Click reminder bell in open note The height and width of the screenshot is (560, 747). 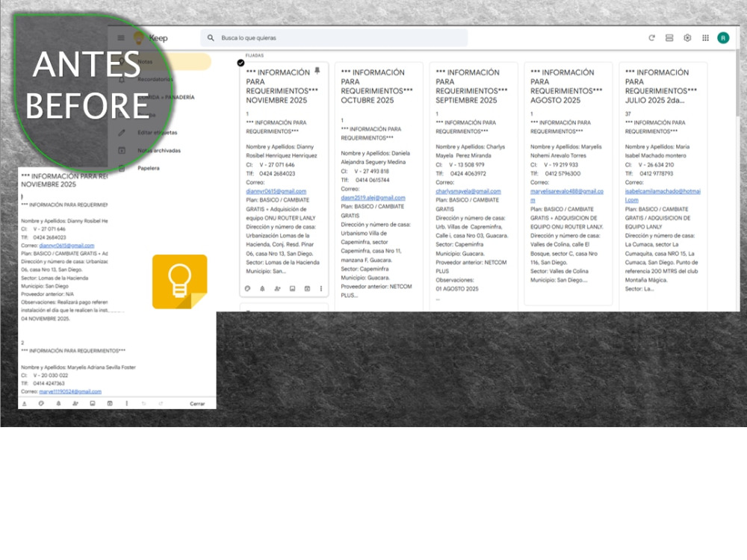point(58,403)
